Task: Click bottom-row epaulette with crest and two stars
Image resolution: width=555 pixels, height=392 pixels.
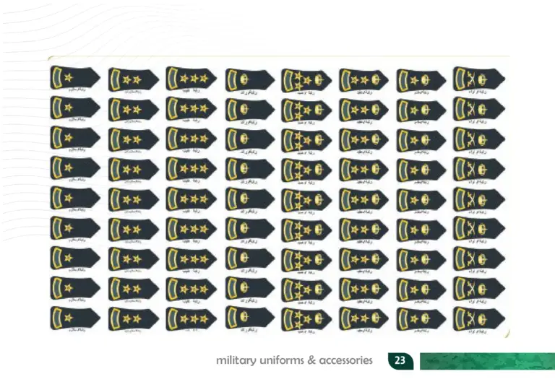Action: pos(363,318)
